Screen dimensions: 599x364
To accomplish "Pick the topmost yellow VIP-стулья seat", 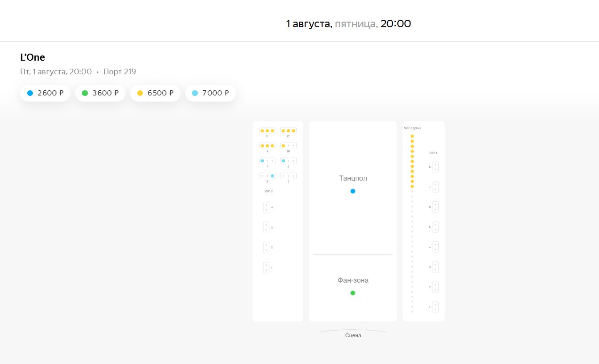I will click(x=412, y=136).
